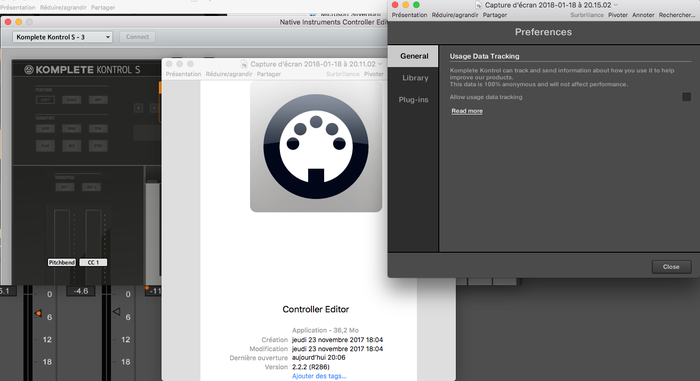Image resolution: width=700 pixels, height=381 pixels.
Task: Click the STOP transport button
Action: click(x=98, y=146)
